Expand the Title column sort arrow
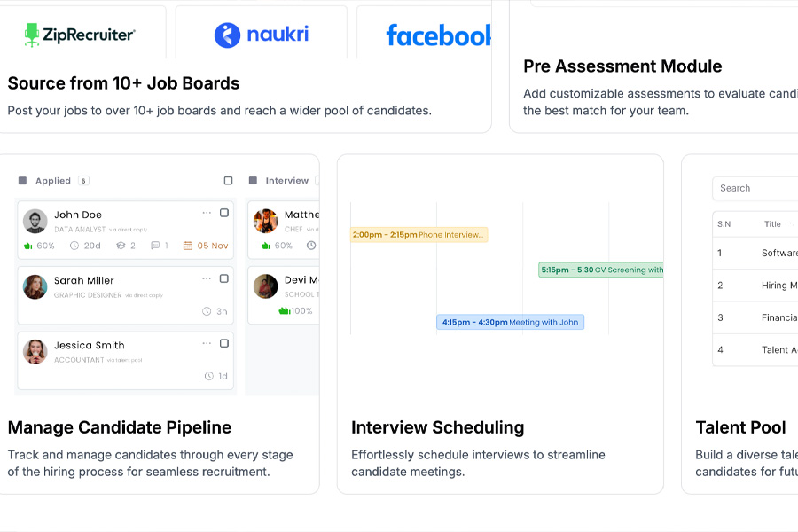 tap(791, 224)
